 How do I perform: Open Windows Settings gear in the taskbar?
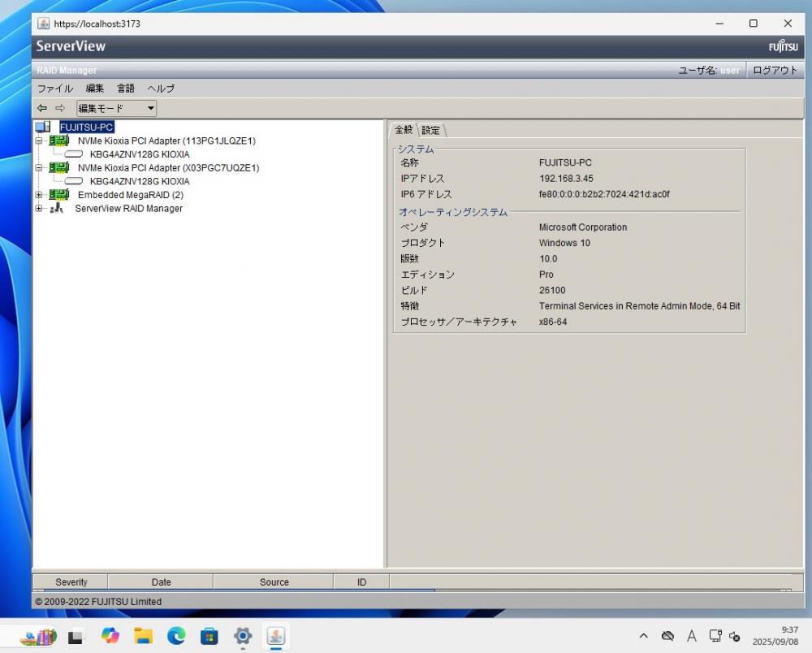coord(242,635)
